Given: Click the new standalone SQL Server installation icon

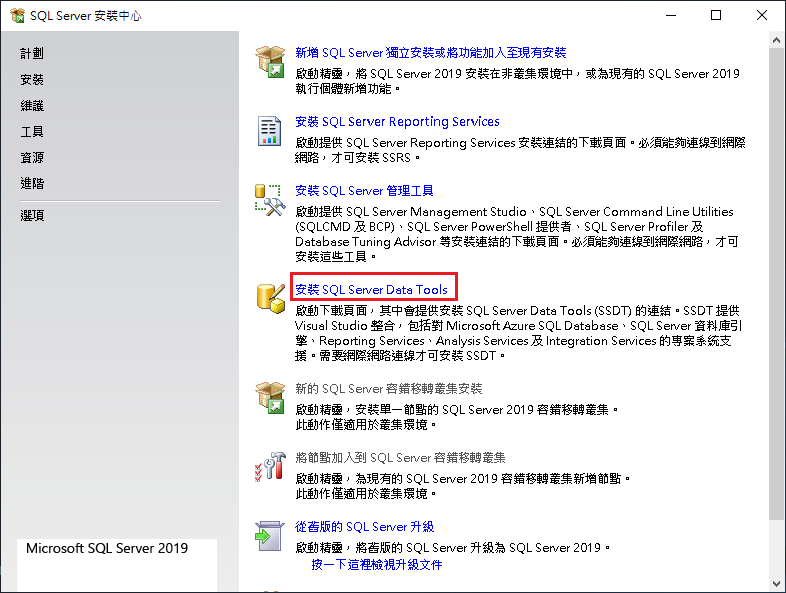Looking at the screenshot, I should pyautogui.click(x=270, y=61).
